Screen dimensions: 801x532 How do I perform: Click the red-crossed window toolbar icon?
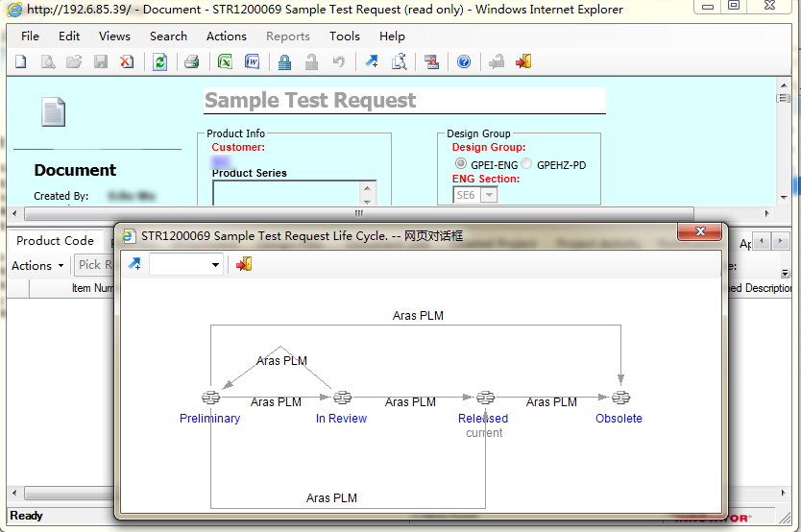pos(431,61)
